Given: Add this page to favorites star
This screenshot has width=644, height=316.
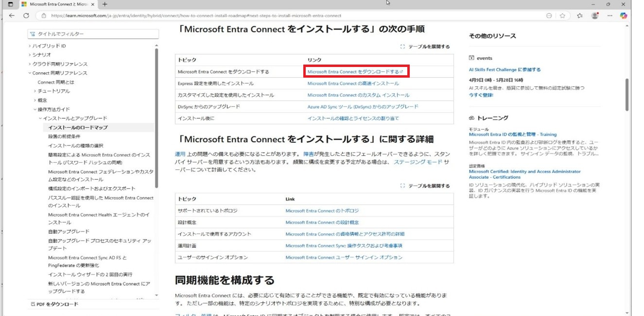Looking at the screenshot, I should [x=562, y=16].
